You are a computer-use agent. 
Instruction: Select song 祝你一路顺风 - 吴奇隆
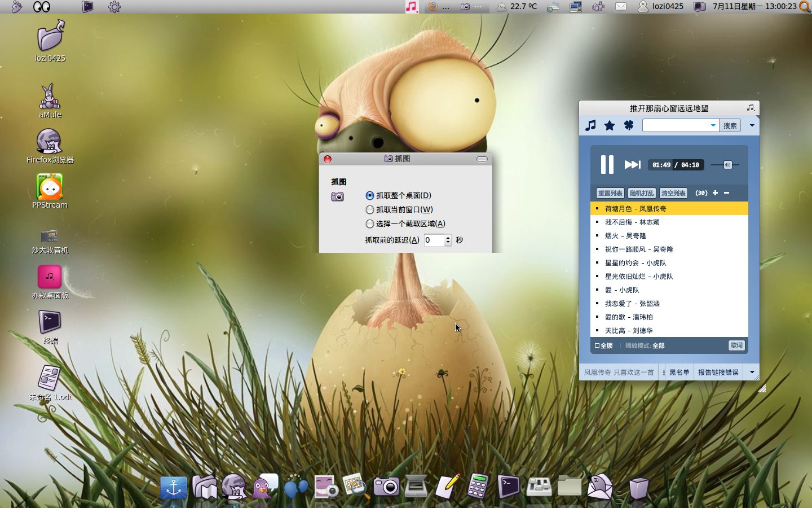pyautogui.click(x=669, y=249)
